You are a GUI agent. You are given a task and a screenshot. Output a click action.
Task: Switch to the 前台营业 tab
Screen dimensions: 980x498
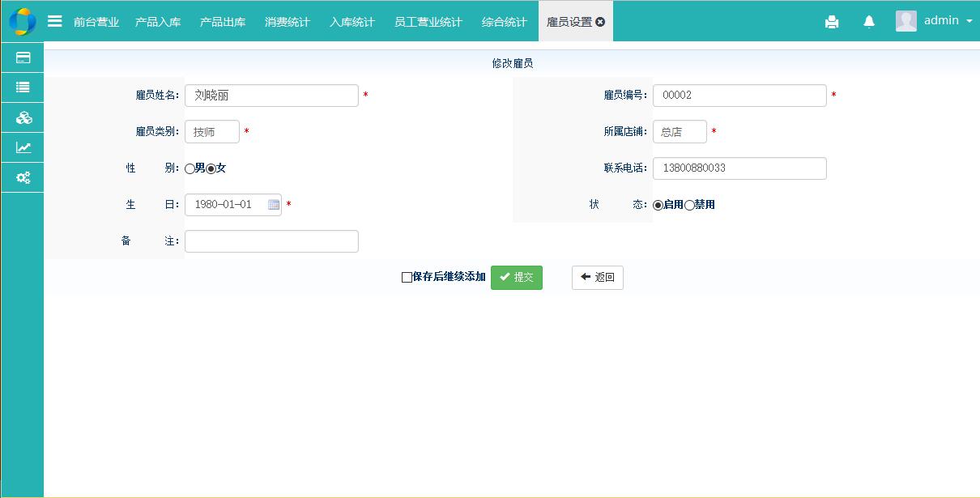click(x=96, y=22)
